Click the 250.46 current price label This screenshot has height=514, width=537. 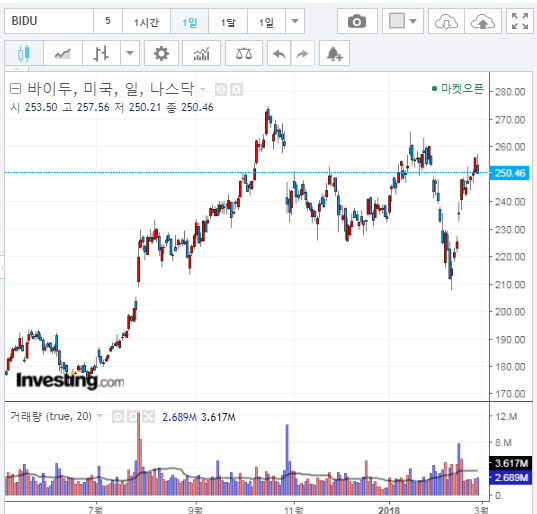[x=510, y=173]
